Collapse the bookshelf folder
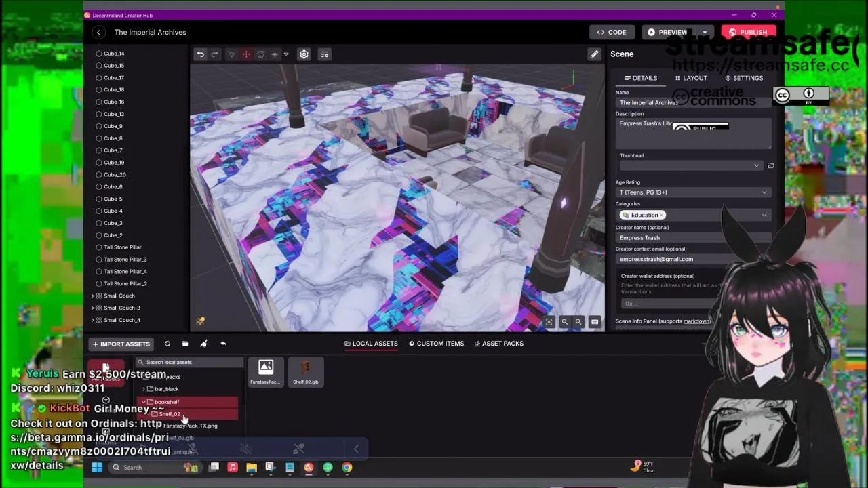 point(144,402)
